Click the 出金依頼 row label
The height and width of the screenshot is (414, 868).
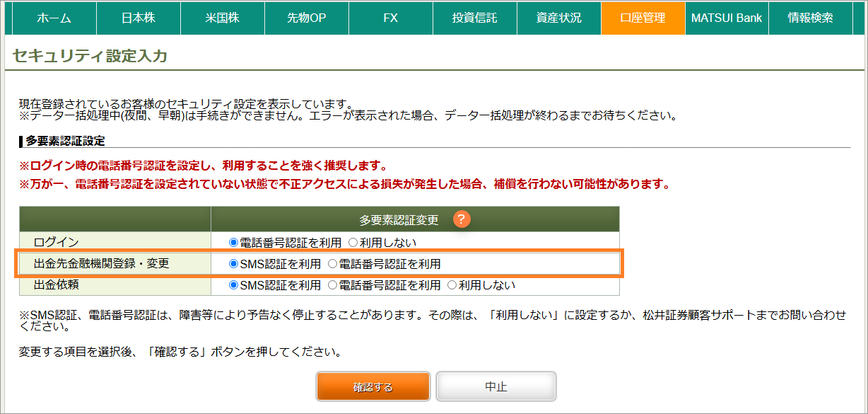pos(56,285)
